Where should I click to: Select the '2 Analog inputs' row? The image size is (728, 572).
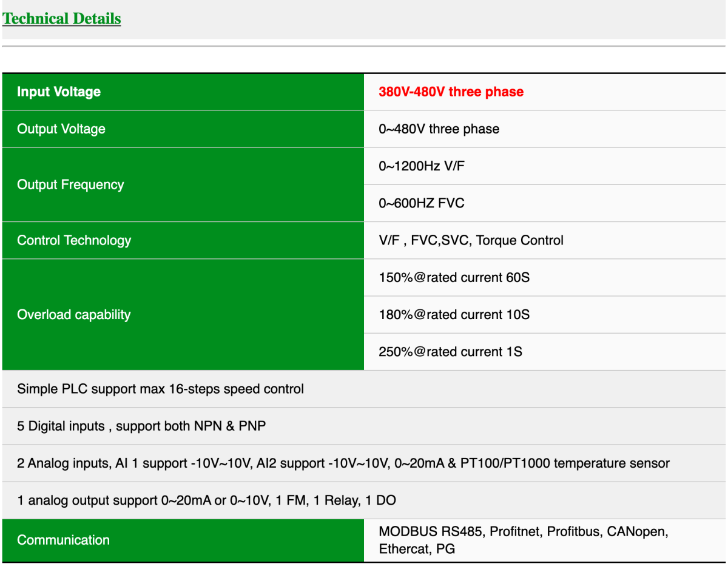(364, 463)
